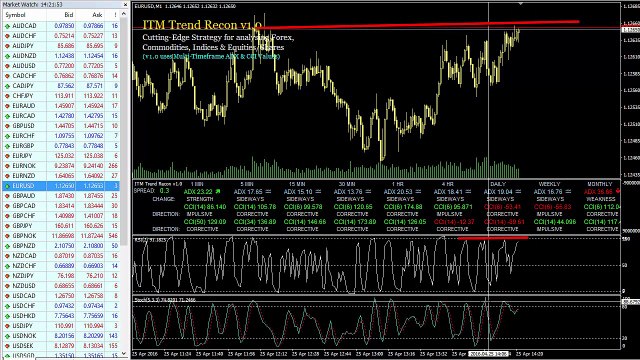This screenshot has height=360, width=640.
Task: Click the scroll-down arrow in Market Watch
Action: click(x=124, y=353)
